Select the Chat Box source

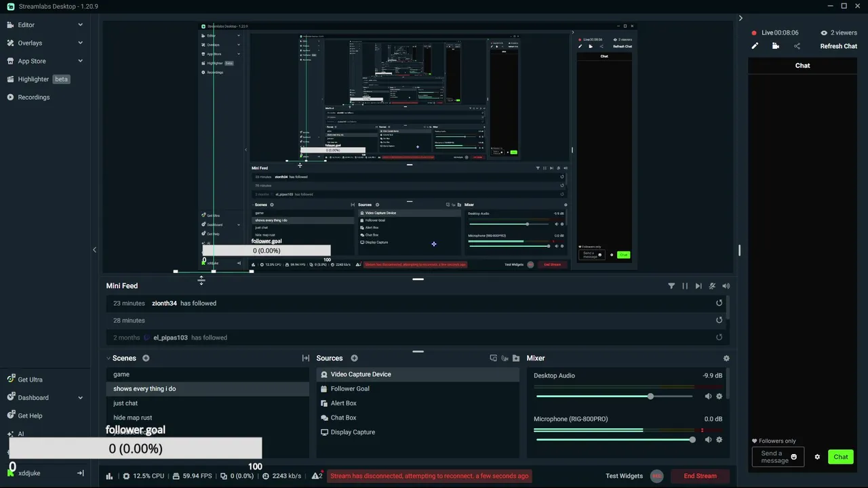tap(418, 418)
